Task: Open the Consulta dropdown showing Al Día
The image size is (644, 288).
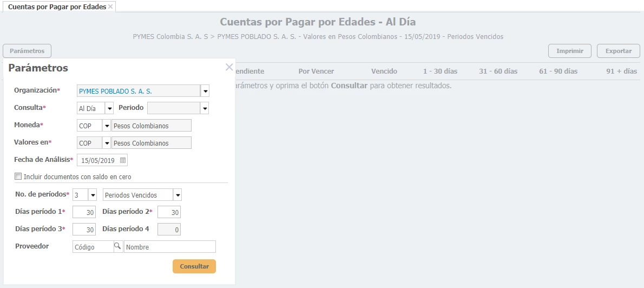Action: (109, 108)
